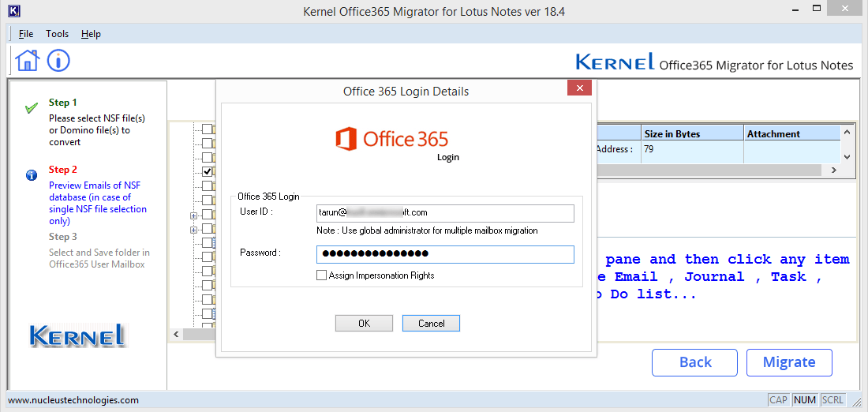Click the 'Preview Emails of NSF database' text
This screenshot has height=412, width=868.
[x=98, y=203]
